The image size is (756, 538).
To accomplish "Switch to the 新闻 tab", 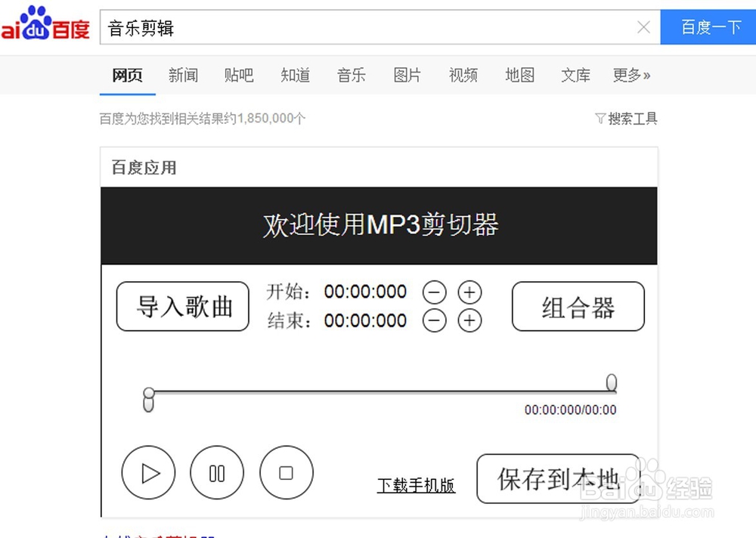I will click(x=183, y=76).
